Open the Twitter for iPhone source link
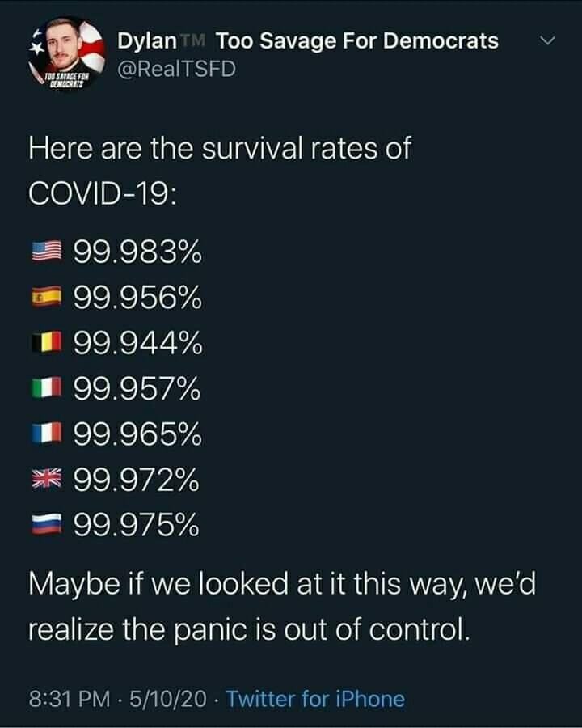 tap(315, 699)
